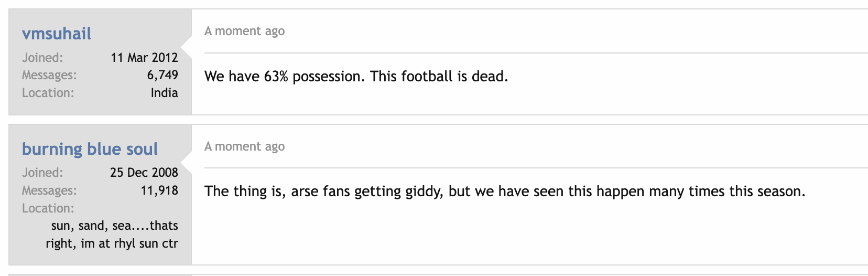Click the 63% possession post text
This screenshot has width=868, height=276.
coord(356,77)
